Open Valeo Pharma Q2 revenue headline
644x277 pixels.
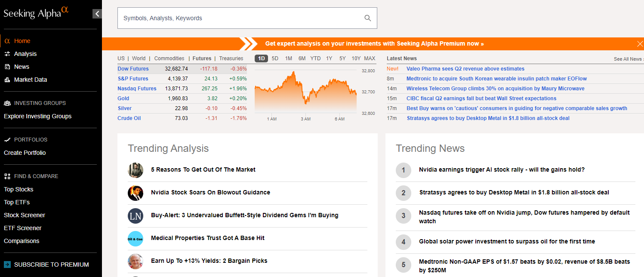click(x=465, y=69)
